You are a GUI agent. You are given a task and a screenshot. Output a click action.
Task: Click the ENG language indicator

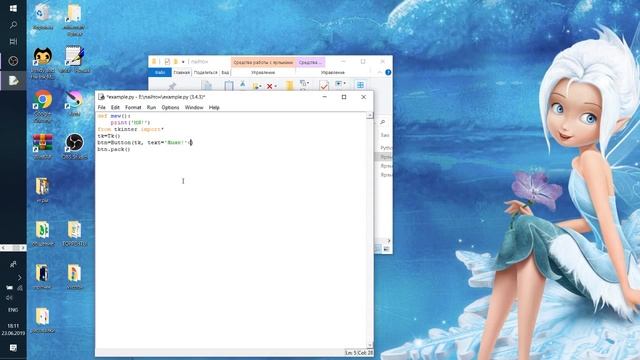[x=13, y=310]
